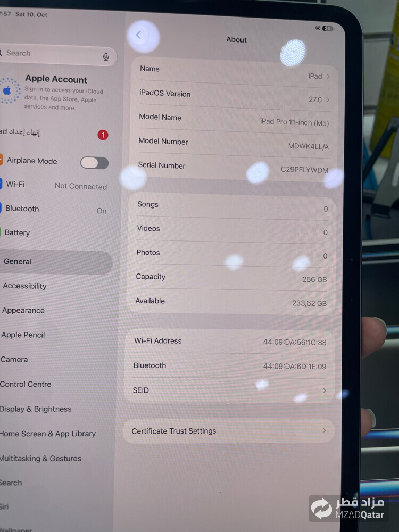Open the SEID row chevron

[x=325, y=390]
